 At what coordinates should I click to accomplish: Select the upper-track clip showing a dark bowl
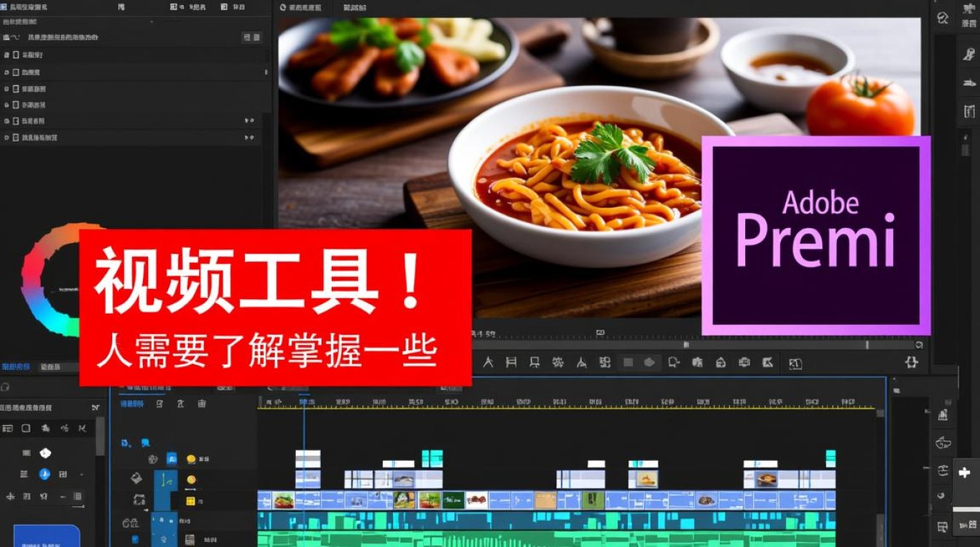click(767, 479)
